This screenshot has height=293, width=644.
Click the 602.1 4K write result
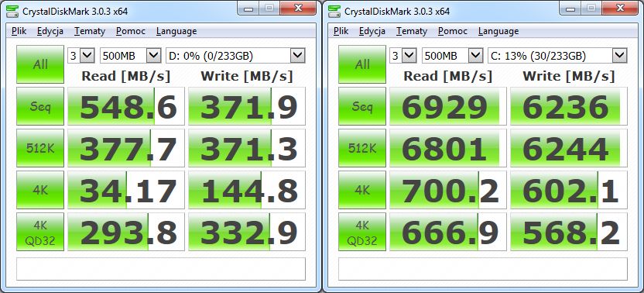569,190
